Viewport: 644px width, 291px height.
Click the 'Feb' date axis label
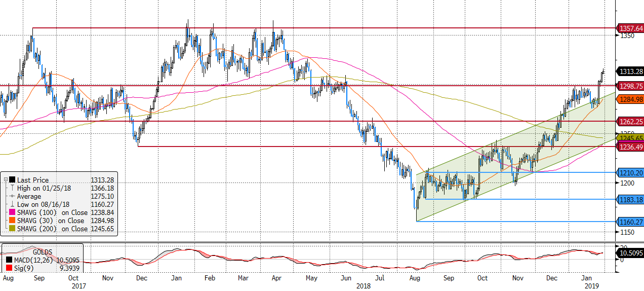pos(210,278)
